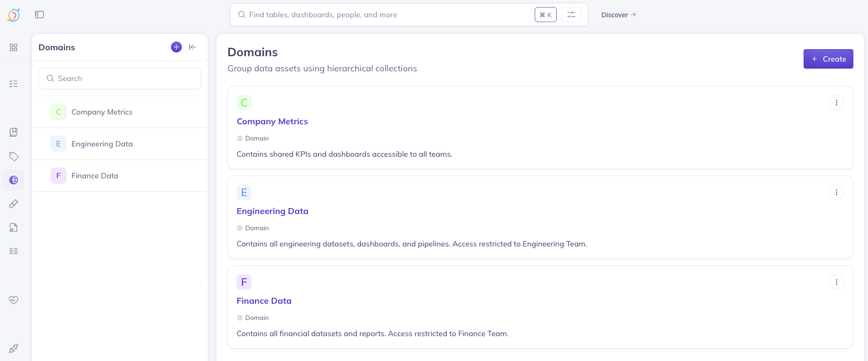Click 'Contains shared KPIs and dashboards' description
The height and width of the screenshot is (361, 868).
tap(344, 154)
